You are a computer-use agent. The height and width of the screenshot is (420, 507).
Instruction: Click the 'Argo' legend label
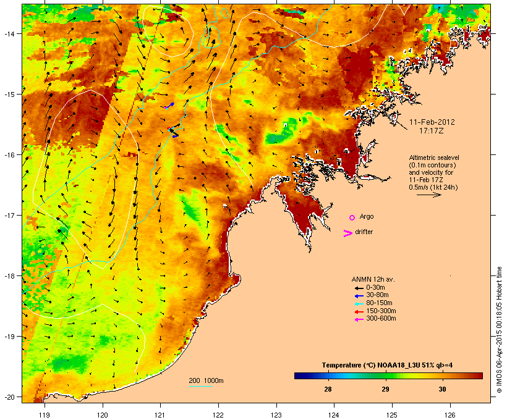click(367, 216)
